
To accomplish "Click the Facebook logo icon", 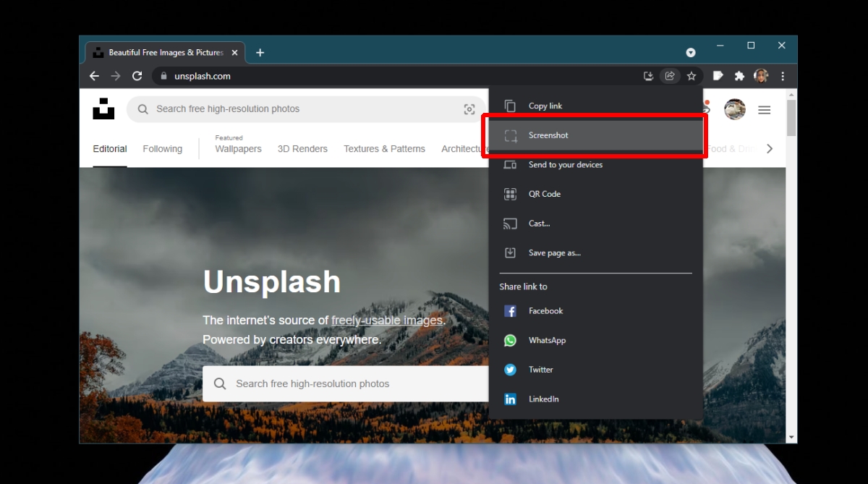I will pos(510,311).
